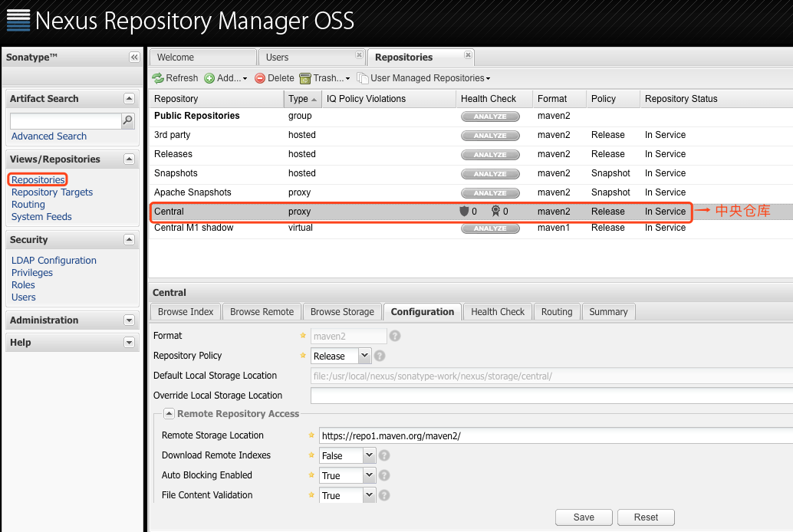Open Auto Blocking Enabled dropdown
The width and height of the screenshot is (793, 532).
pos(369,475)
